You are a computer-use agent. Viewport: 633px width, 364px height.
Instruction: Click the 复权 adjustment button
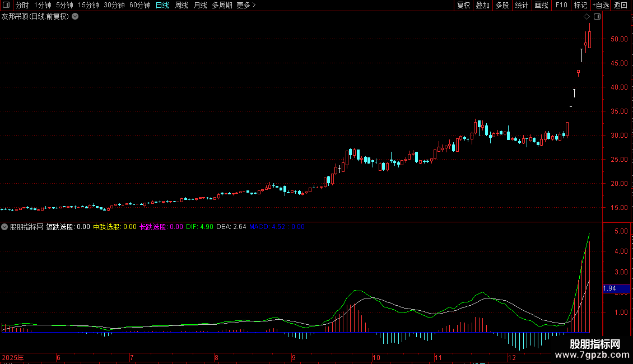(x=463, y=5)
